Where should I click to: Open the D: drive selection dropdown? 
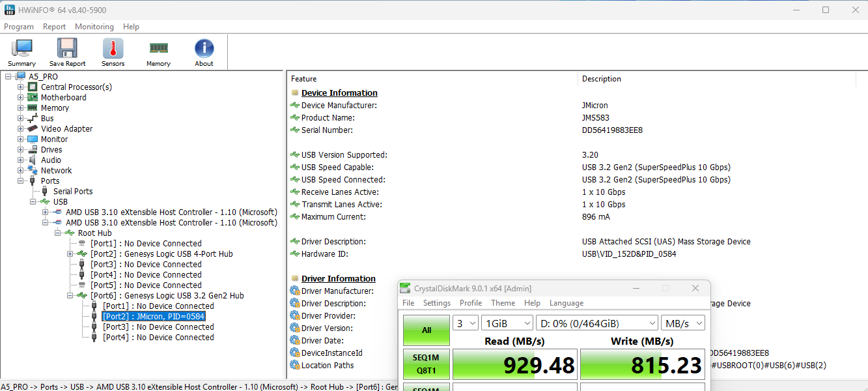597,323
